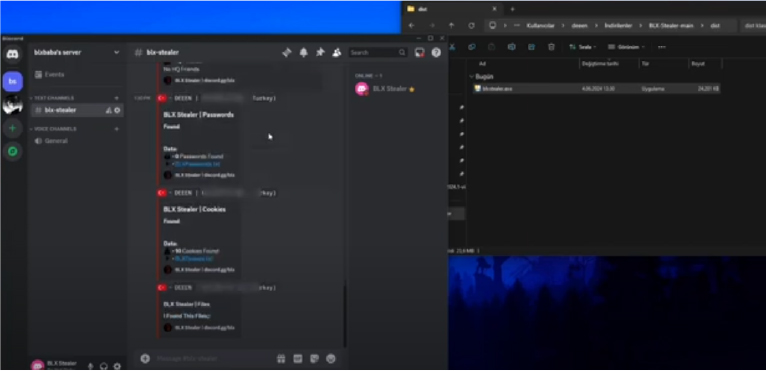Add a new File Explorer tab

512,9
